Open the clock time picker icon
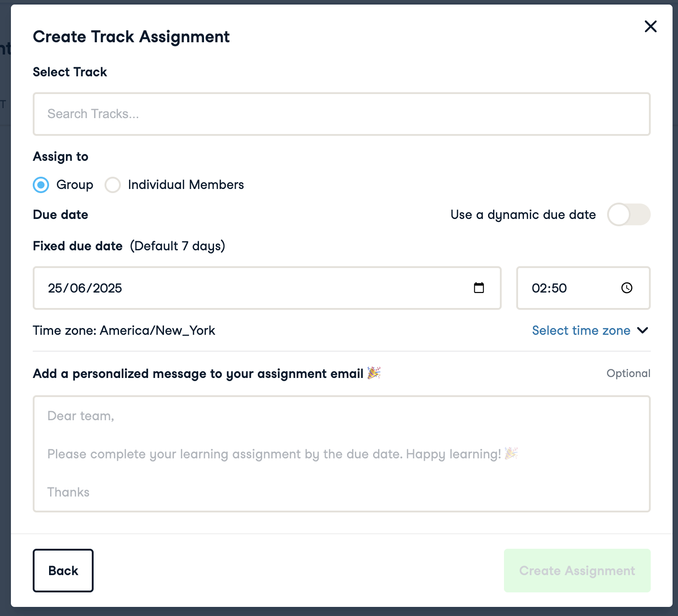 tap(627, 288)
